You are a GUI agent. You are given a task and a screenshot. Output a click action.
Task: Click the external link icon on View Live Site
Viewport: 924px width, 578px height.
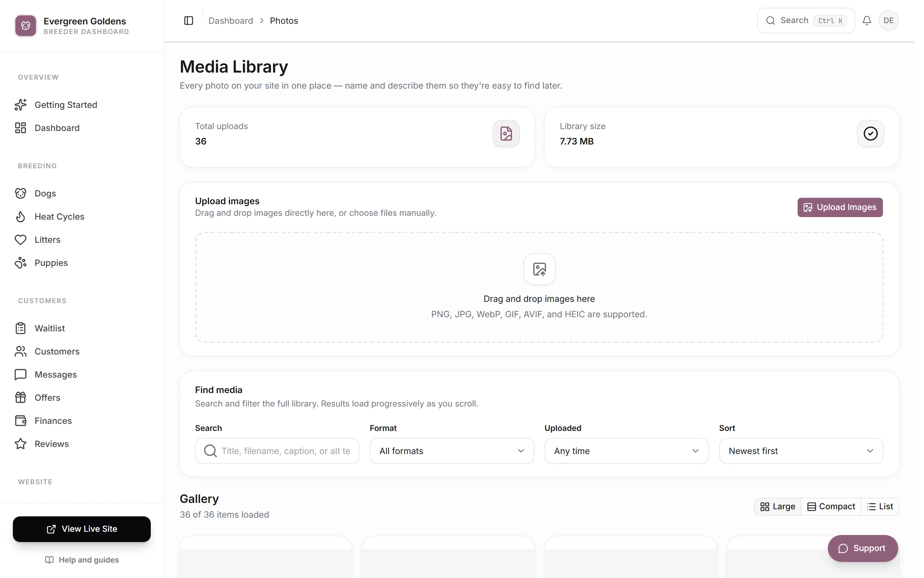pos(51,529)
